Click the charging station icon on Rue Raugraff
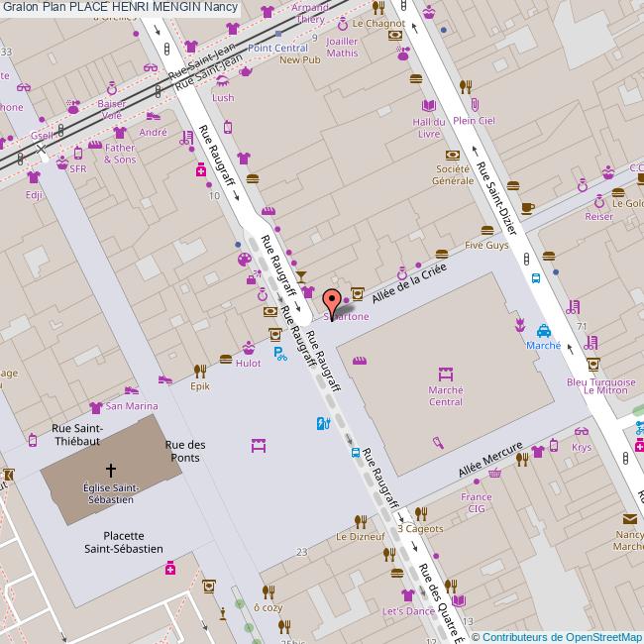644x644 pixels. click(x=322, y=424)
